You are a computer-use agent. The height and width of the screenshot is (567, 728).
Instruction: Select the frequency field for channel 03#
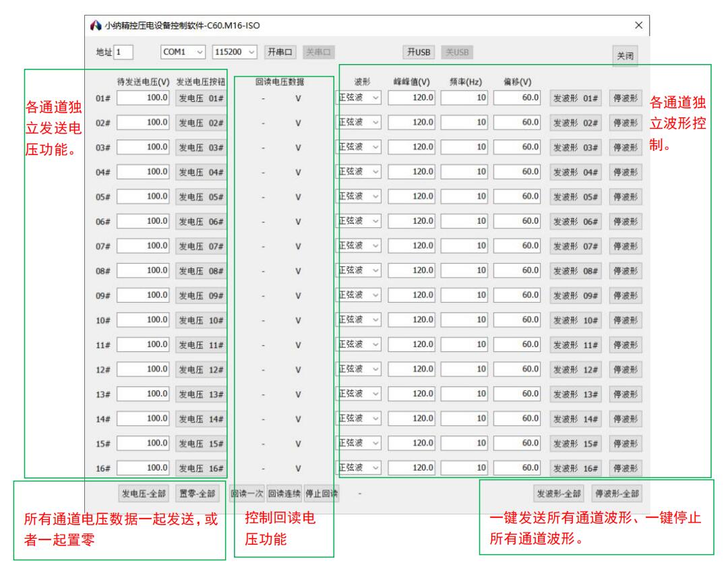click(x=464, y=147)
